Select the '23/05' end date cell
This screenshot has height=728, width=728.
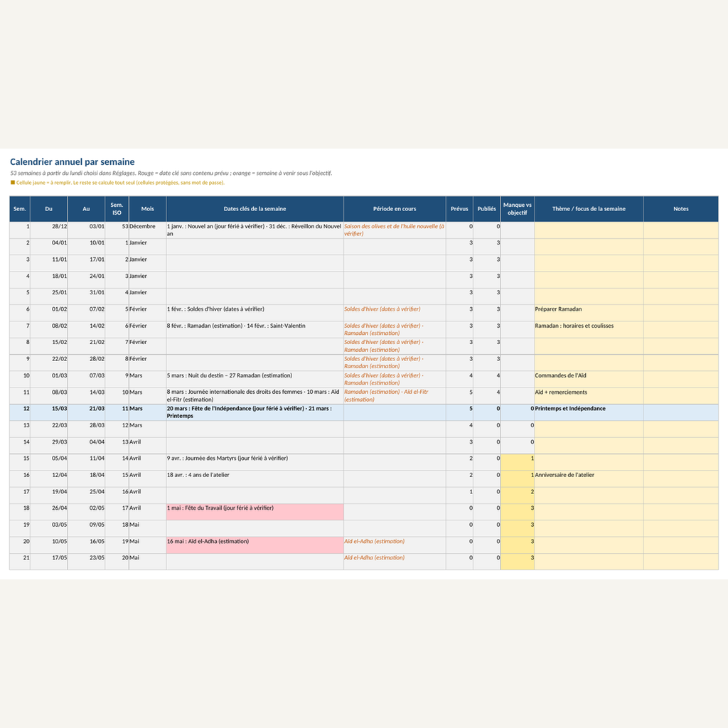pyautogui.click(x=86, y=562)
